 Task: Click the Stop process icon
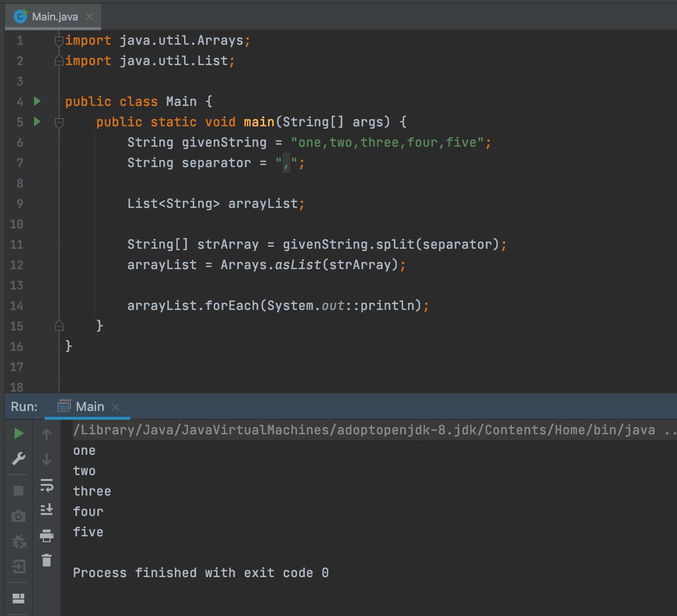[18, 491]
